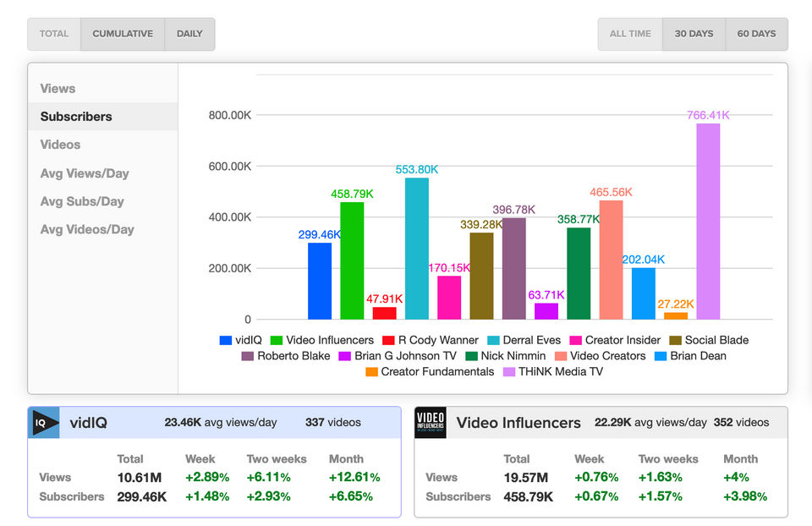This screenshot has height=526, width=812.
Task: Open the Video Influencers card title
Action: pos(518,423)
